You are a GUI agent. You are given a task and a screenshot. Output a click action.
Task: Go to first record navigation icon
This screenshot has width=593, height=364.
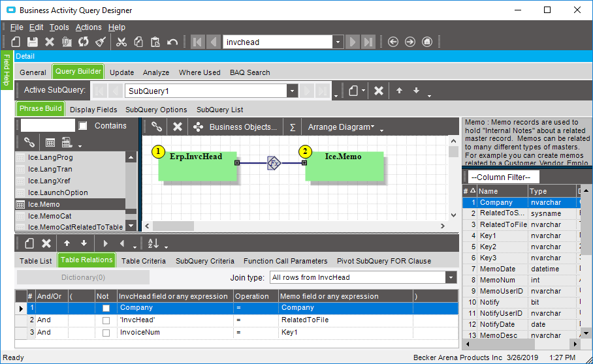(x=197, y=42)
